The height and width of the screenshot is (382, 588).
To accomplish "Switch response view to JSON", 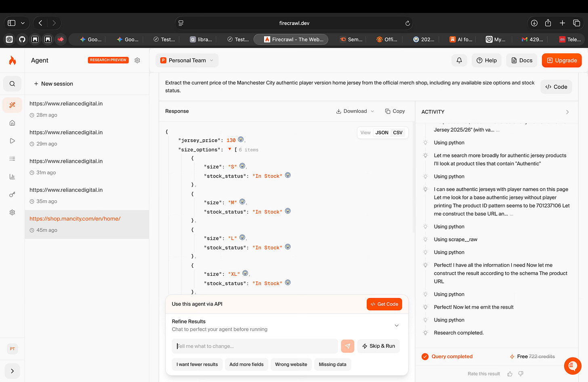I will [x=382, y=132].
